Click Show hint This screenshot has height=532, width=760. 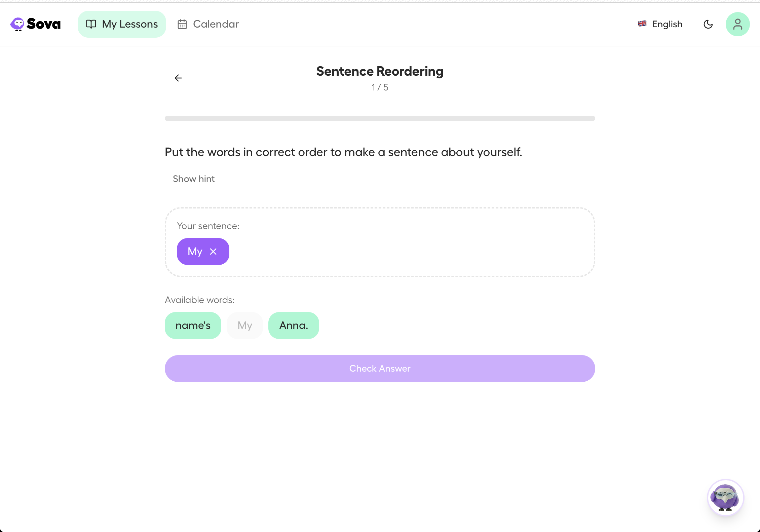coord(193,179)
